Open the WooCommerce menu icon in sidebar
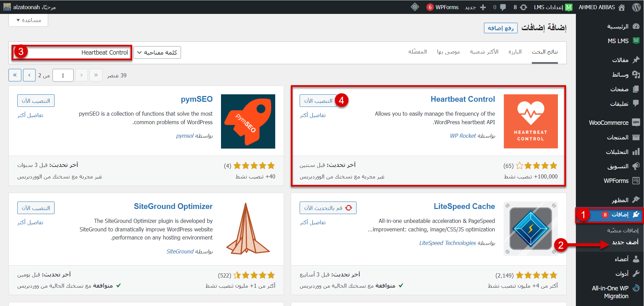The image size is (644, 306). pos(636,122)
